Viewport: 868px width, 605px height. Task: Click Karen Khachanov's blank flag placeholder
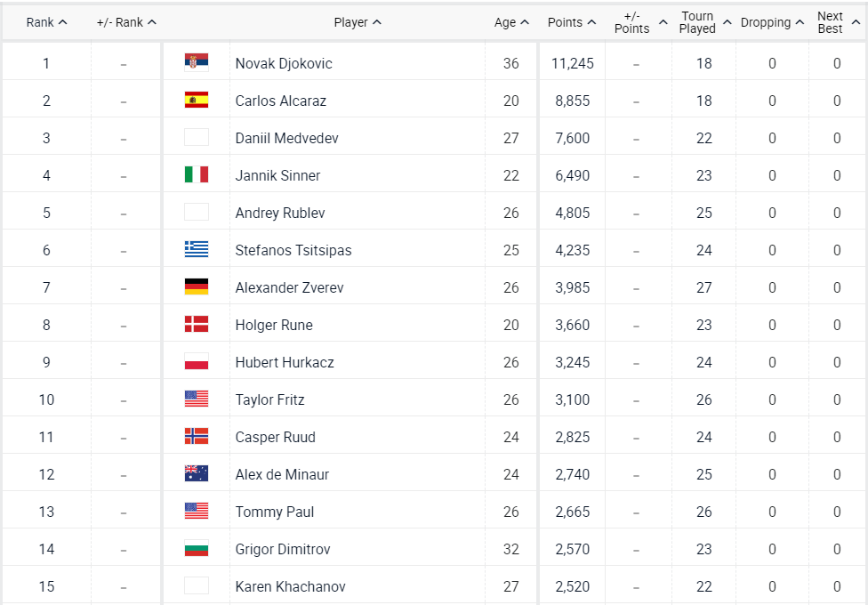click(x=197, y=585)
